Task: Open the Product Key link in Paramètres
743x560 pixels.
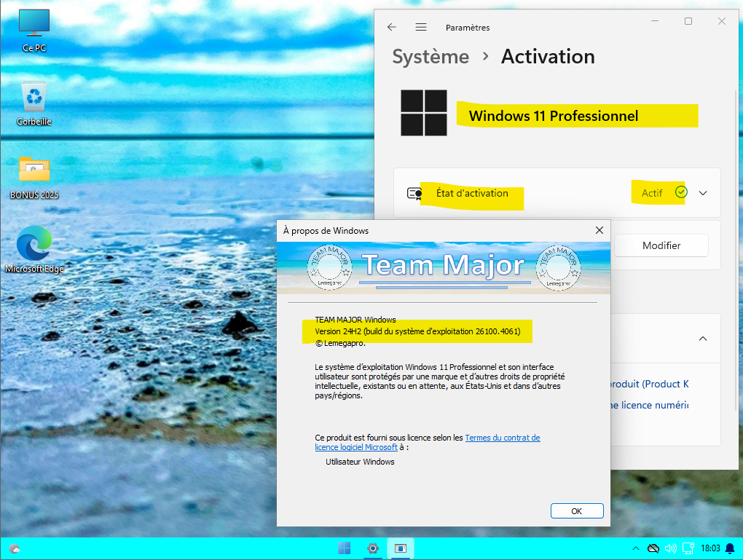Action: click(x=649, y=384)
